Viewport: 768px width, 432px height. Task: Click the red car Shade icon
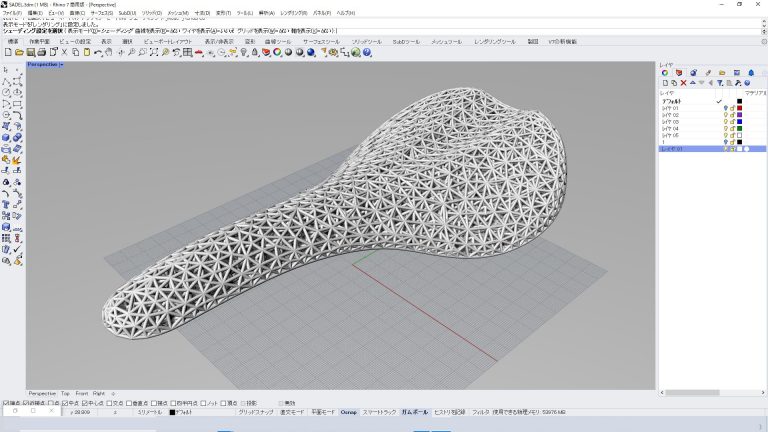(x=199, y=52)
